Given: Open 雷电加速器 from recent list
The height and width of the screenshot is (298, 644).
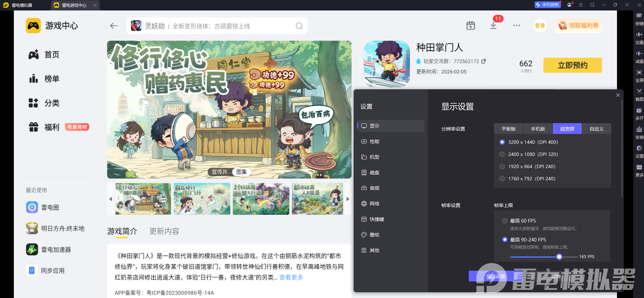Looking at the screenshot, I should pos(49,250).
